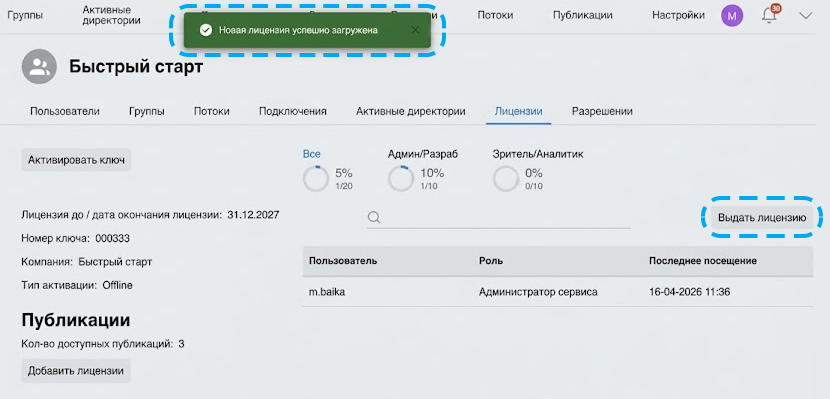
Task: Click the 16-04-2026 11:36 visit cell
Action: click(689, 292)
